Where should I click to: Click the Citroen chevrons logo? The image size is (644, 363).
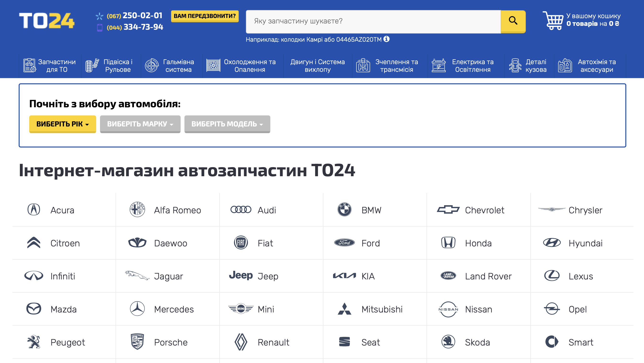(34, 243)
